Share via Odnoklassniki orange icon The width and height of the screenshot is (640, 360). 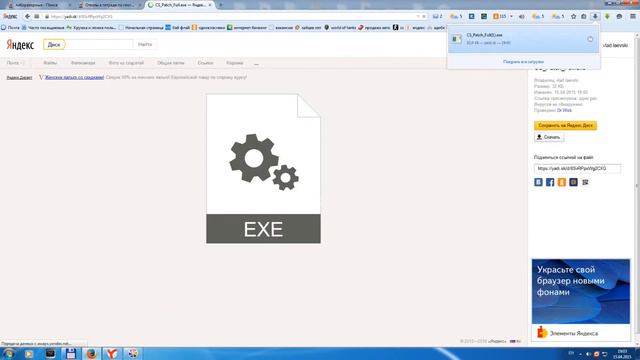pyautogui.click(x=562, y=182)
